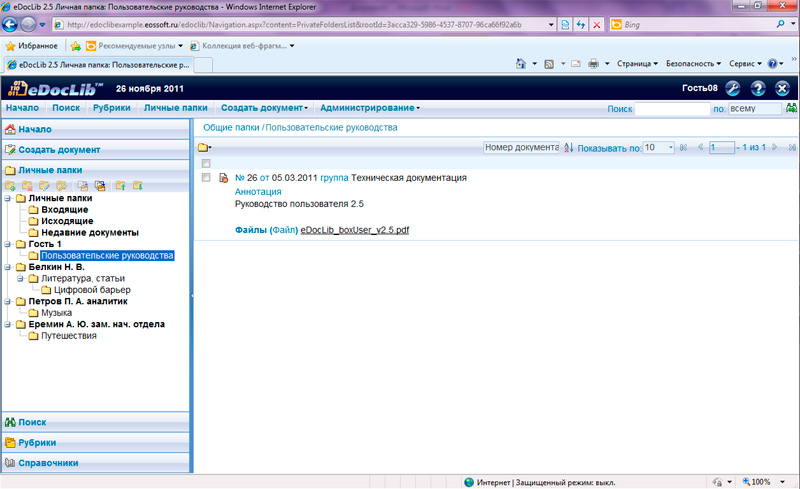
Task: Click the rename folder pencil icon
Action: pyautogui.click(x=44, y=186)
